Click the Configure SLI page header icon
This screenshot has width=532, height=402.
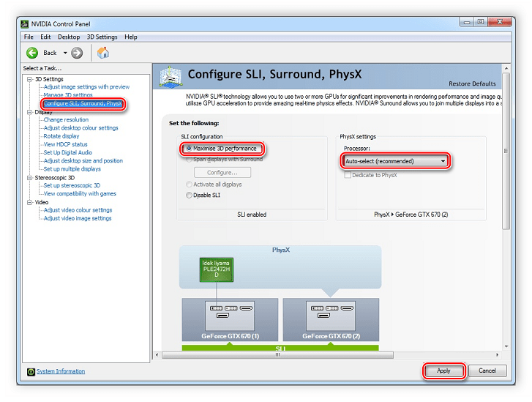click(x=171, y=76)
